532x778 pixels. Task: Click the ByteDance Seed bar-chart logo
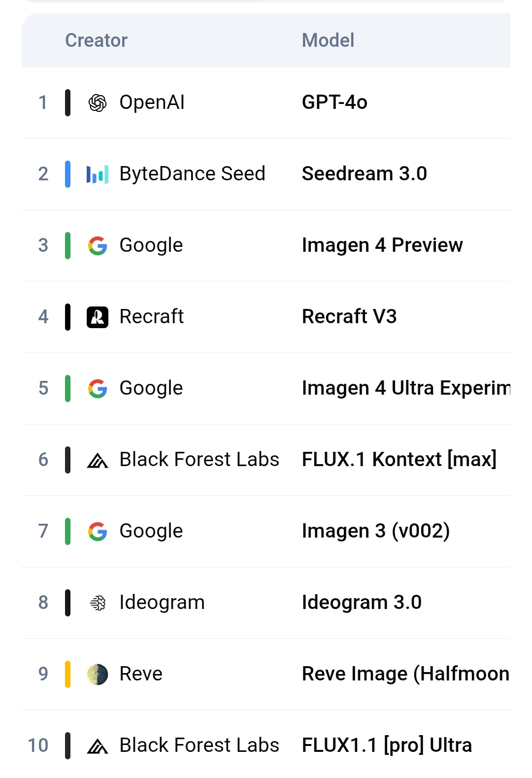pos(98,174)
